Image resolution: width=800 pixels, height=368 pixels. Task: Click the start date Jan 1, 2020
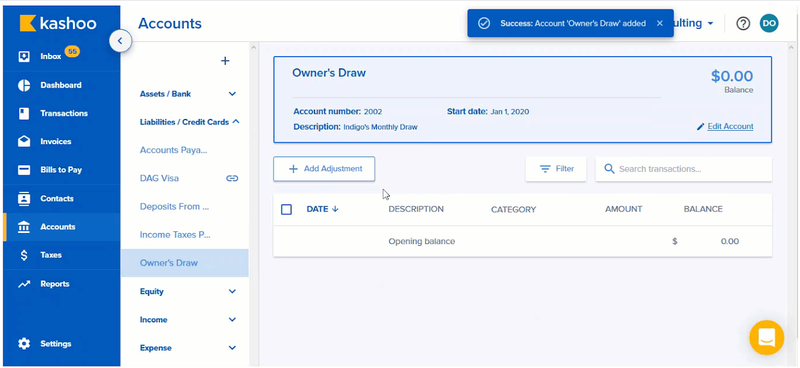click(x=510, y=111)
